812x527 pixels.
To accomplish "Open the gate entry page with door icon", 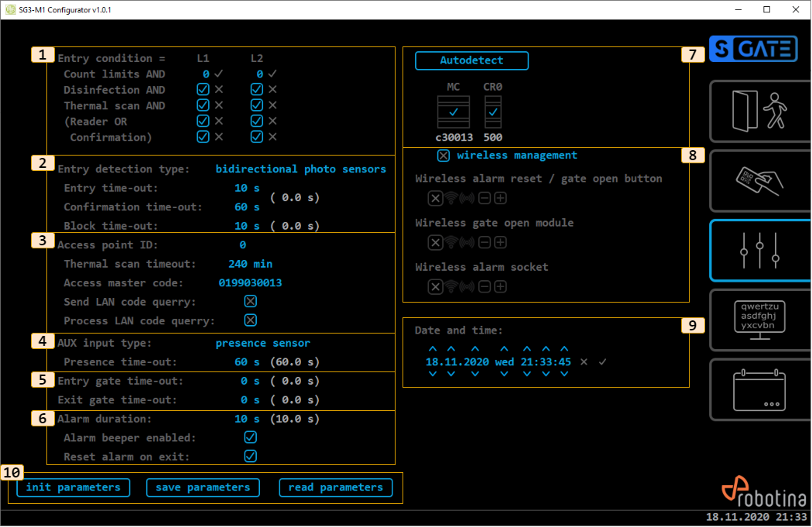I will (x=758, y=111).
